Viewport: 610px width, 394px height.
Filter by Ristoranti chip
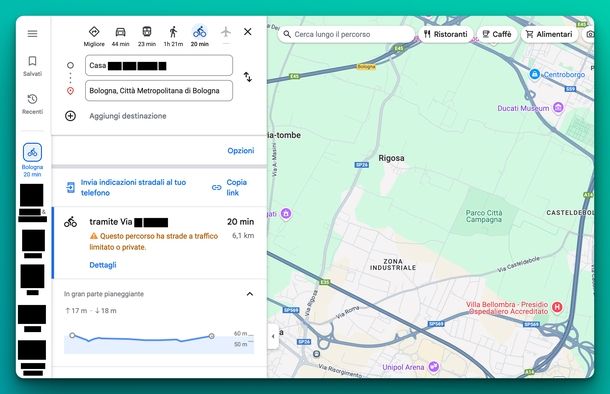[x=445, y=34]
